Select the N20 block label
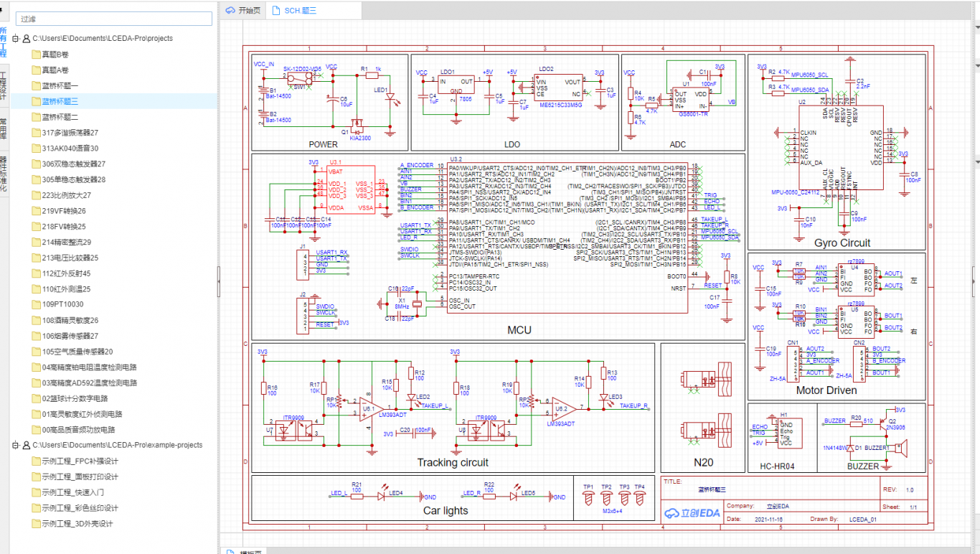 (x=703, y=462)
